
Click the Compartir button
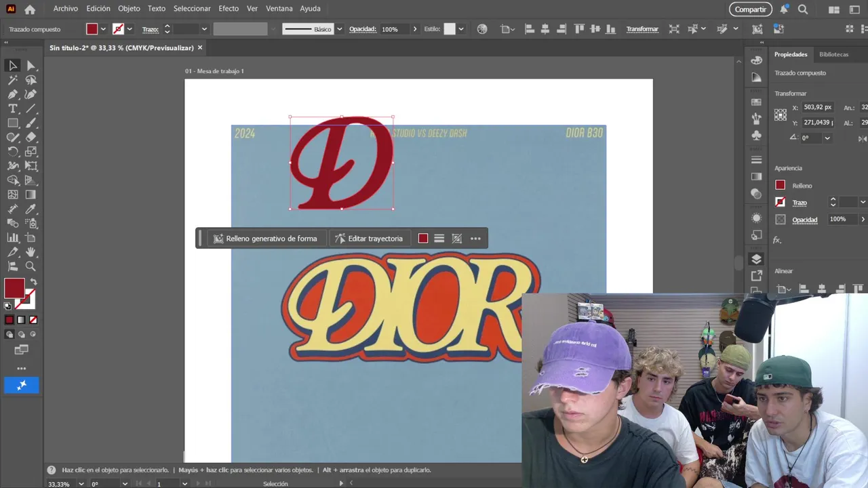pos(751,9)
